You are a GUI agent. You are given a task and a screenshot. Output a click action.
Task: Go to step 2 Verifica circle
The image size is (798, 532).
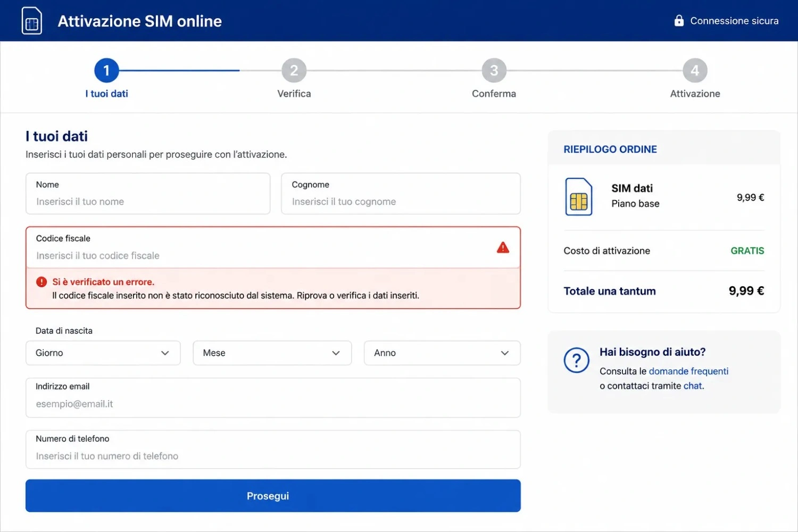pos(294,70)
